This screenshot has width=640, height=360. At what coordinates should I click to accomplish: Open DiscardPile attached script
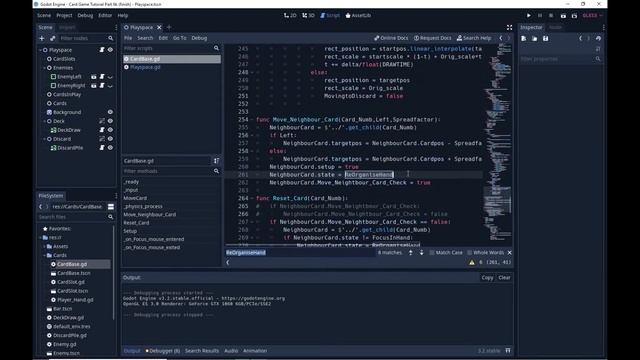click(102, 148)
